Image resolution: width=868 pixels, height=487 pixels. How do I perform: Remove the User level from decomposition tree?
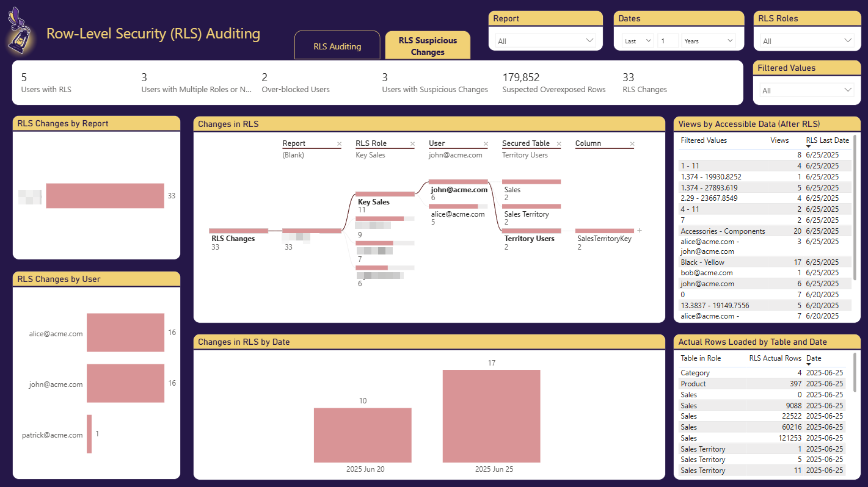486,144
